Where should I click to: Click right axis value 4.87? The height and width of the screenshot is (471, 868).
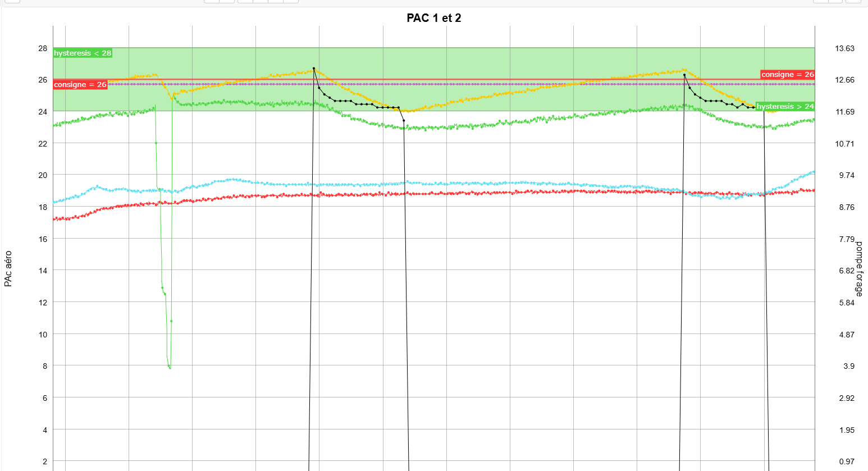coord(847,335)
